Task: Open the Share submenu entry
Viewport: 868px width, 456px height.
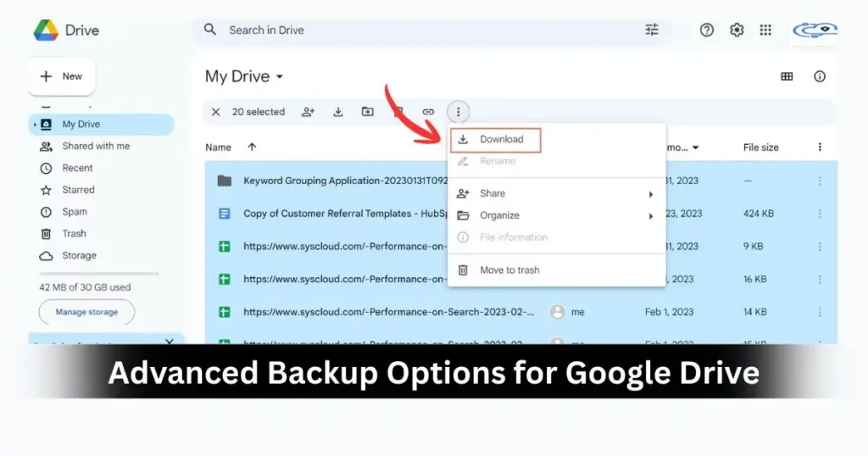Action: tap(556, 194)
